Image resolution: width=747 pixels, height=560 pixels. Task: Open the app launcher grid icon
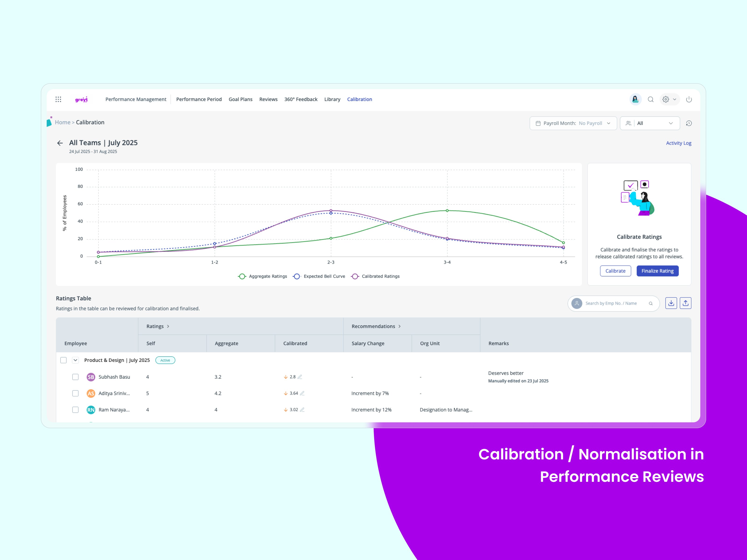tap(58, 99)
